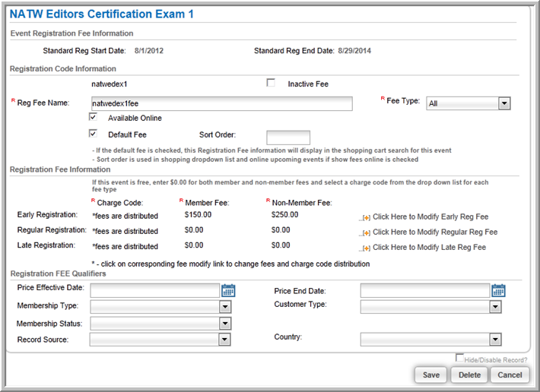Screen dimensions: 540x392
Task: Click the plus icon beside Modify Regular Reg Fee
Action: (x=367, y=232)
